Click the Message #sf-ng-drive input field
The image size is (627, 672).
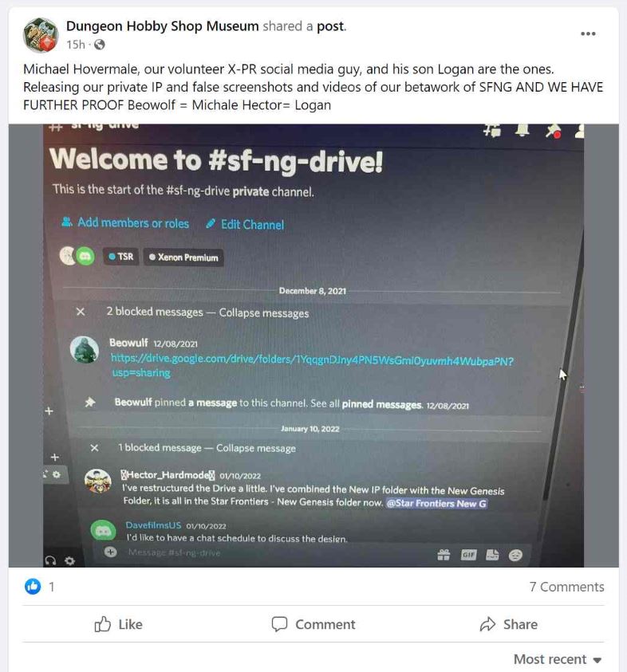pyautogui.click(x=274, y=553)
